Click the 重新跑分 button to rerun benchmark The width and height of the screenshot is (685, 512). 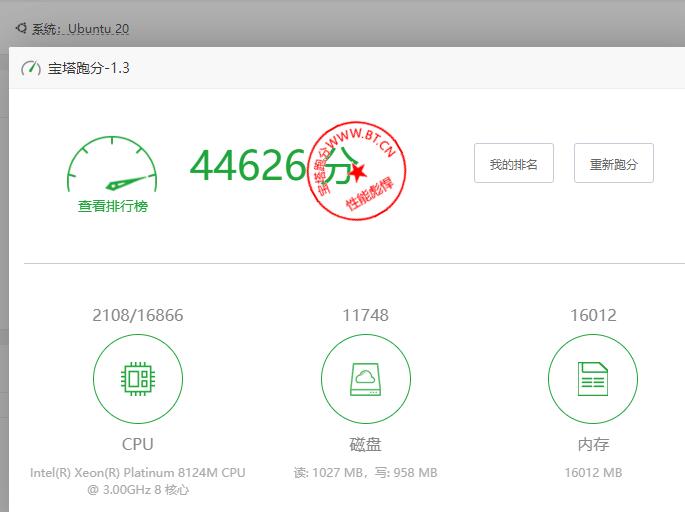tap(614, 163)
